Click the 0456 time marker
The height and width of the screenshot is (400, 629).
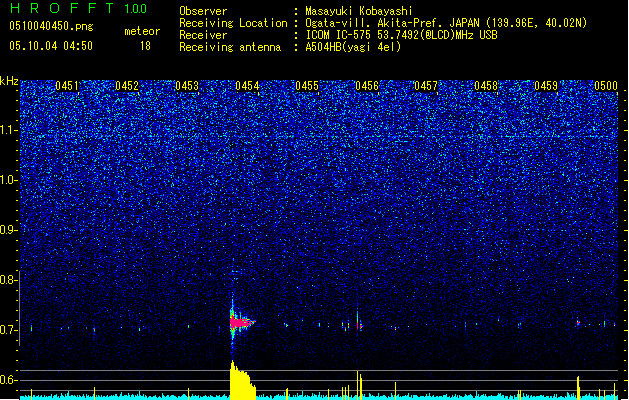(367, 86)
